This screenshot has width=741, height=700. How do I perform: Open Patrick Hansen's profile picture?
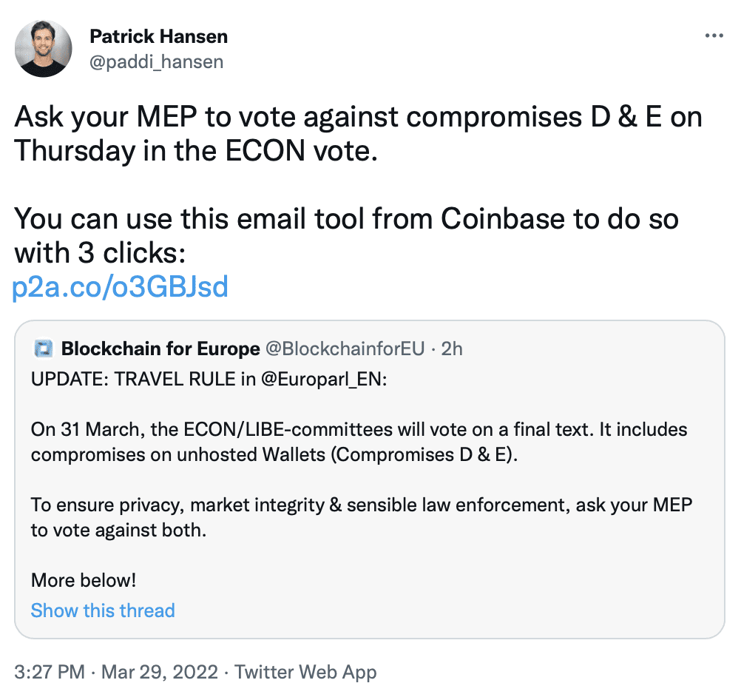tap(44, 49)
